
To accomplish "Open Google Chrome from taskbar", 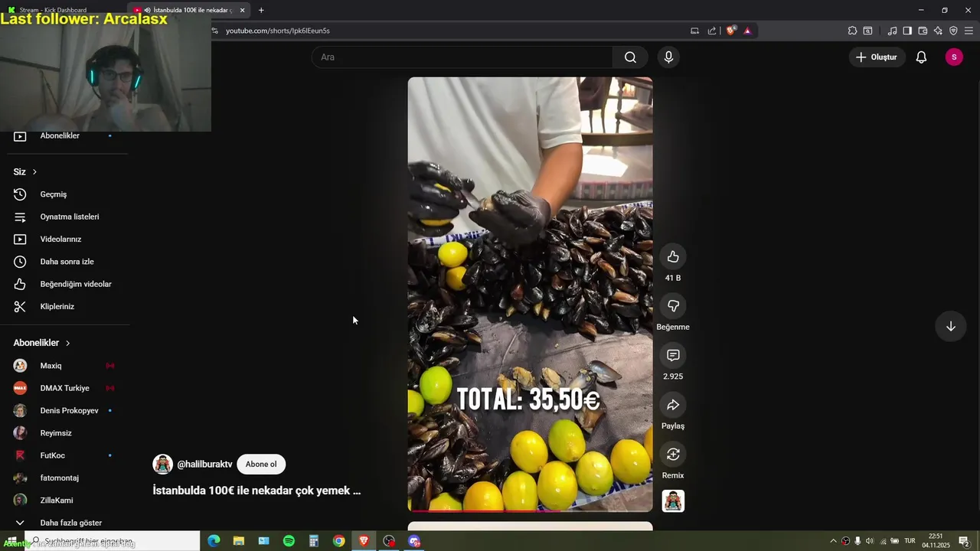I will point(338,541).
